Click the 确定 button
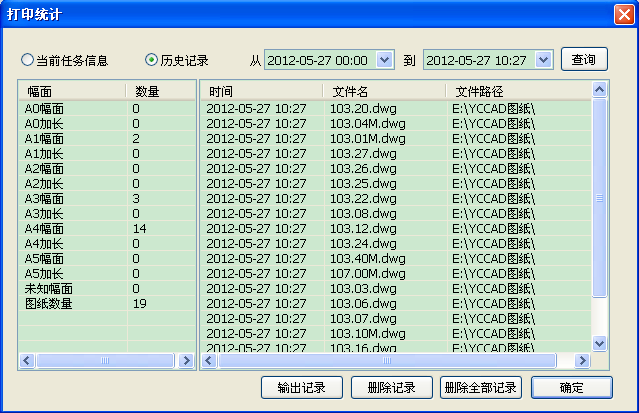Viewport: 639px width, 413px height. click(571, 387)
